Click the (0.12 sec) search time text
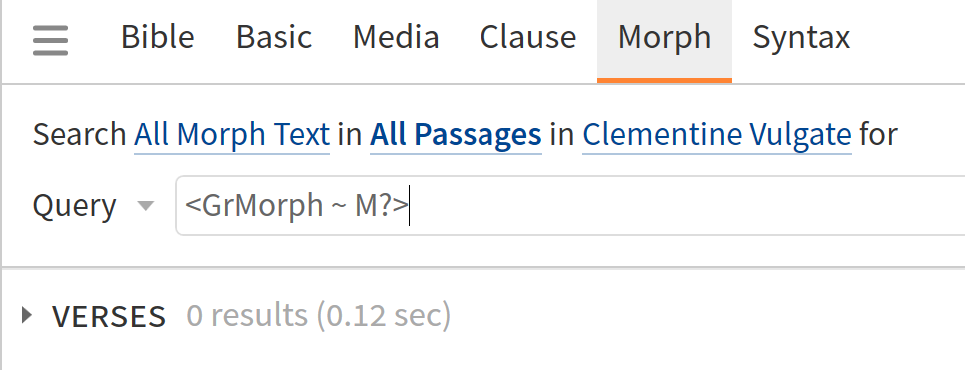Image resolution: width=965 pixels, height=370 pixels. point(384,315)
